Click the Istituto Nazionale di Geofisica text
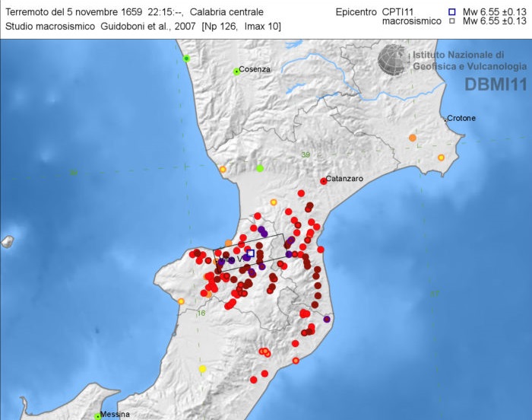 point(458,61)
